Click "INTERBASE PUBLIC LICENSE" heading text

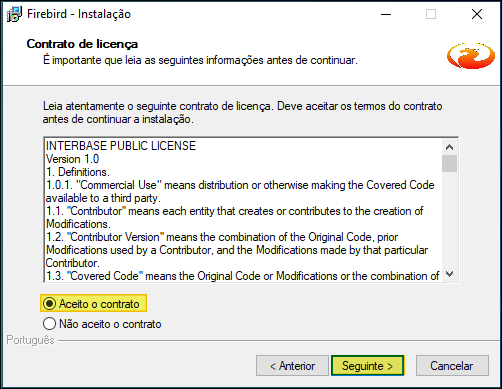[x=121, y=146]
